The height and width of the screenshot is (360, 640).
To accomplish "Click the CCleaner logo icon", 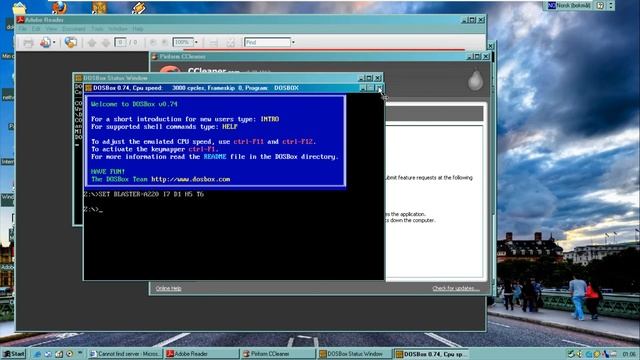I will click(x=170, y=70).
